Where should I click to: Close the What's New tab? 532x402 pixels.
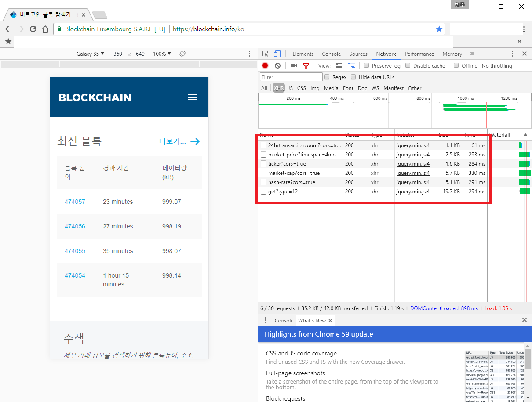coord(331,320)
